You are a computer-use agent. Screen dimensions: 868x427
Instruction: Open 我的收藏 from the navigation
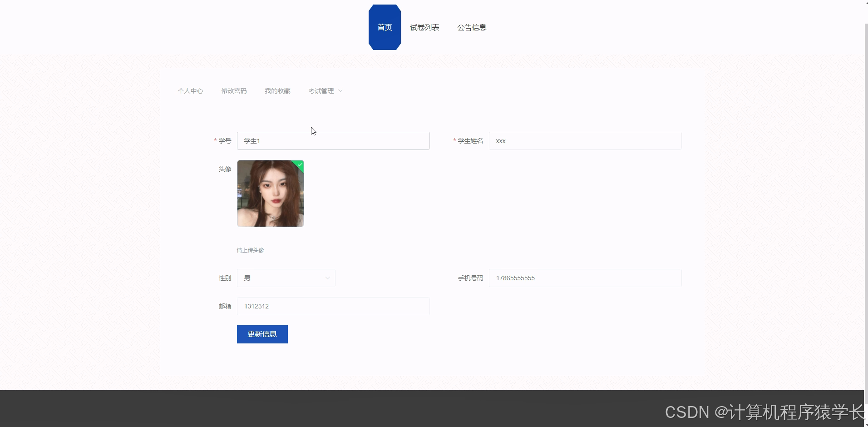point(277,91)
